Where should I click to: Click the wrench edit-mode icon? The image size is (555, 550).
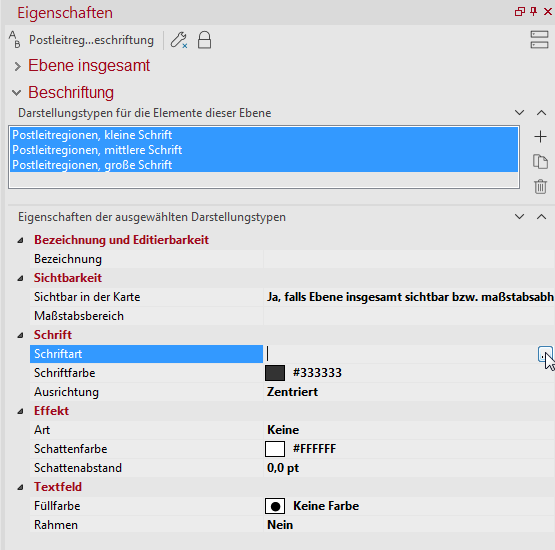pyautogui.click(x=179, y=40)
